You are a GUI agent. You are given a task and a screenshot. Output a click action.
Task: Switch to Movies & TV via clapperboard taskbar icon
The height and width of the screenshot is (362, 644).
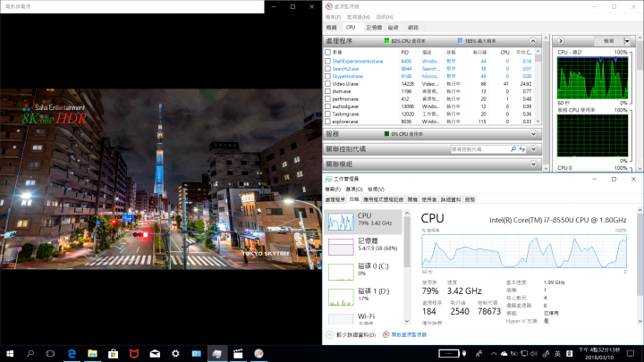coord(238,353)
